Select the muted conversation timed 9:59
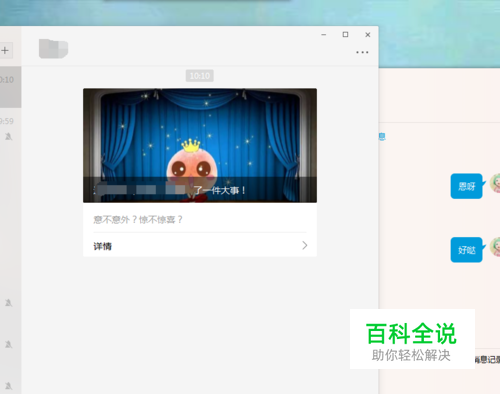The image size is (500, 394). 11,128
